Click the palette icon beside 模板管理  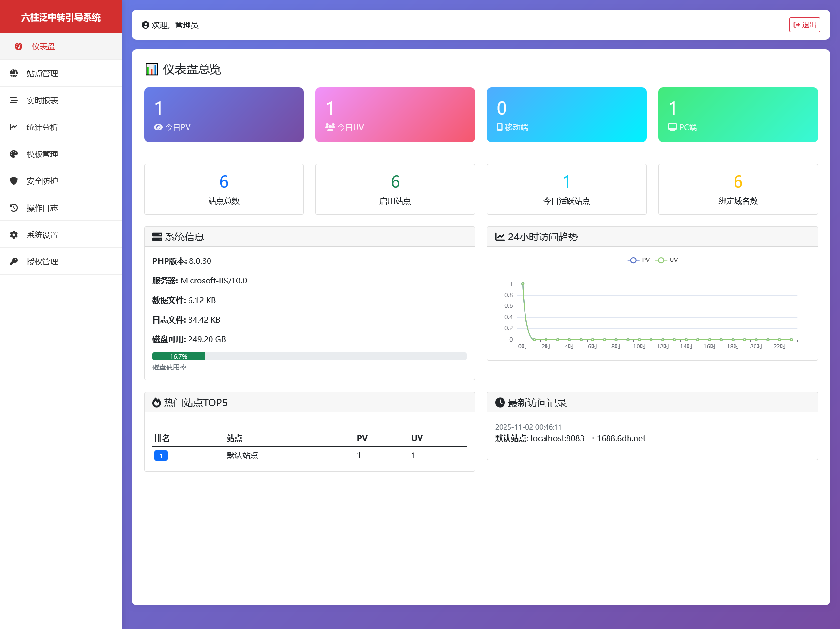coord(14,154)
